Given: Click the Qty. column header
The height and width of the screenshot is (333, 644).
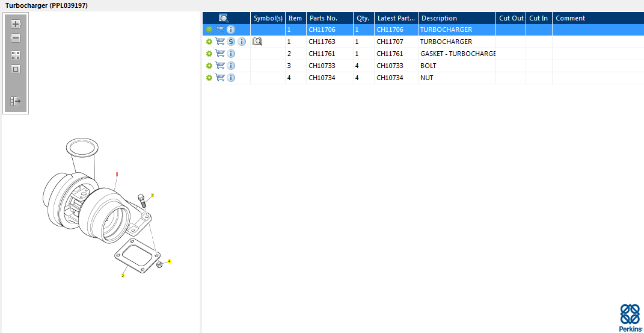Looking at the screenshot, I should point(363,18).
